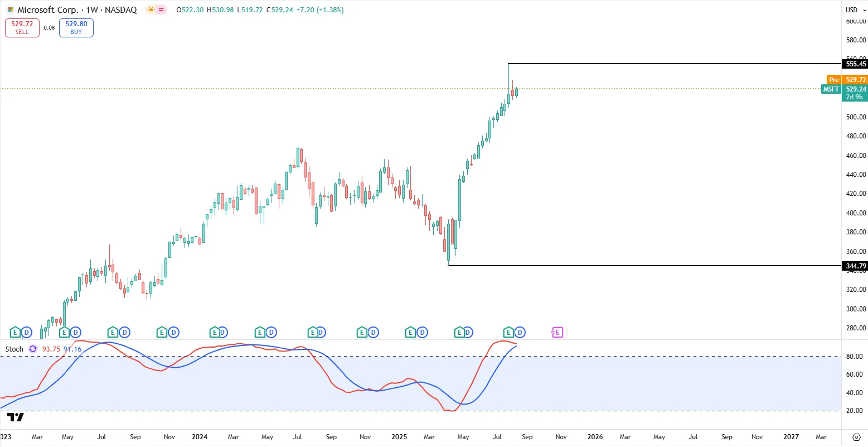This screenshot has height=447, width=868.
Task: Open the August 2025 dividend D marker
Action: [x=520, y=333]
